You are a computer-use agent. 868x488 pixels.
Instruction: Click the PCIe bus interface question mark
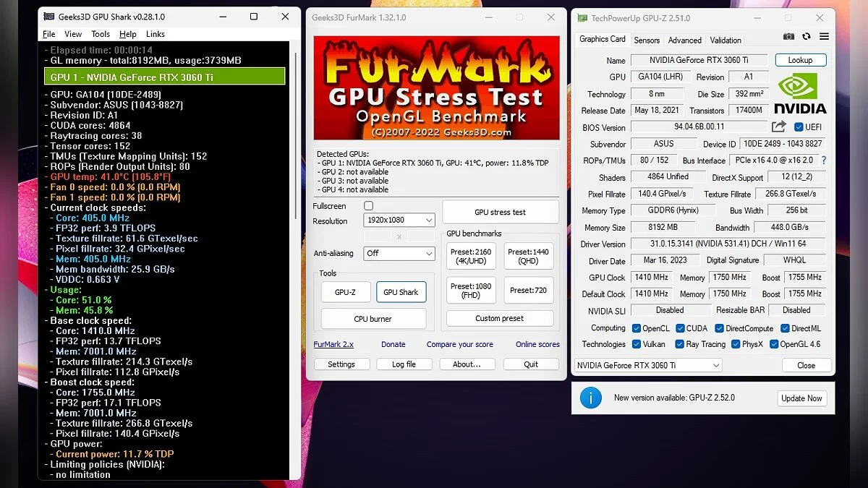click(x=823, y=160)
